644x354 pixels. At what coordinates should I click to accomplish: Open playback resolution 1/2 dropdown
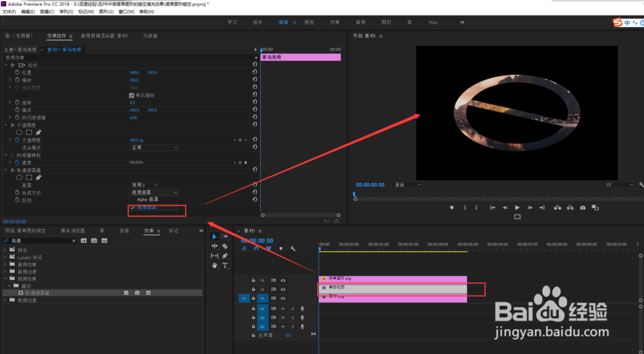point(618,185)
